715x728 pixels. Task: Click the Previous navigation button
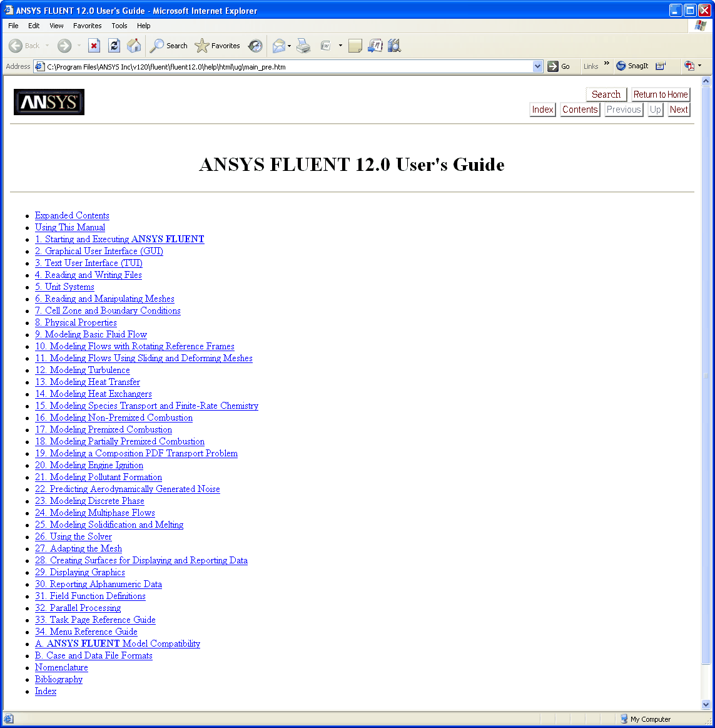click(x=624, y=110)
